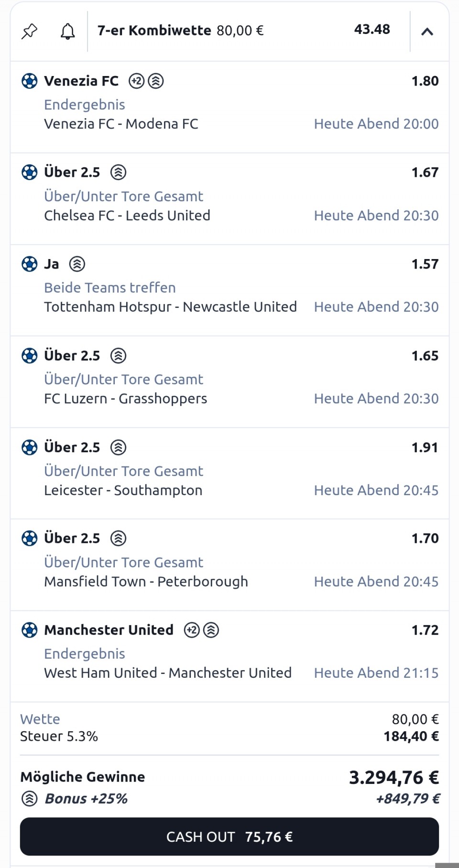This screenshot has height=868, width=459.
Task: Click the +2 badge next to Manchester United
Action: [192, 630]
